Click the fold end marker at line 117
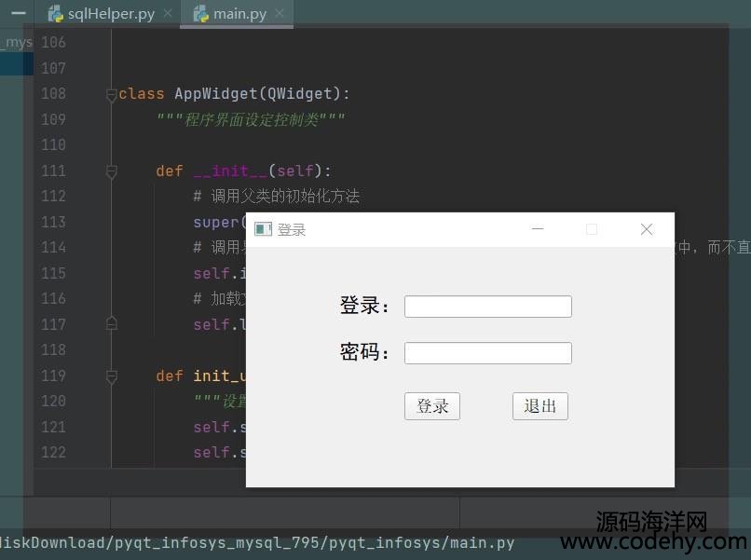The width and height of the screenshot is (751, 560). 112,324
